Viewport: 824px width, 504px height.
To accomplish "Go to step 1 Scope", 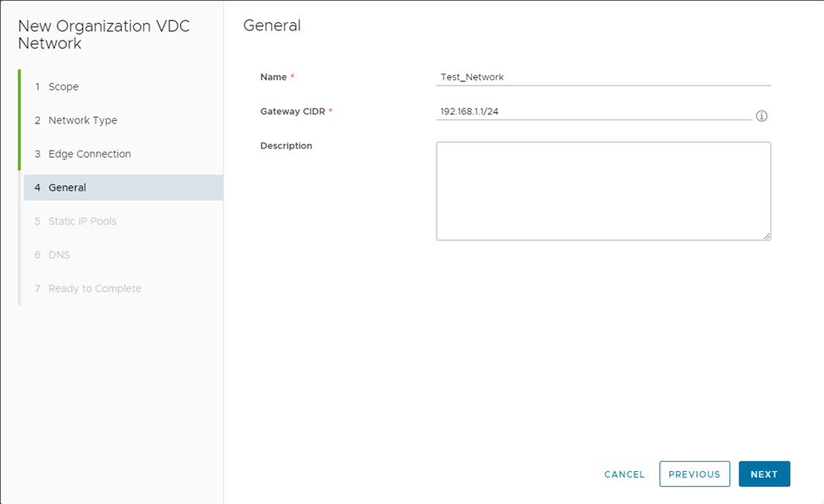I will 63,87.
